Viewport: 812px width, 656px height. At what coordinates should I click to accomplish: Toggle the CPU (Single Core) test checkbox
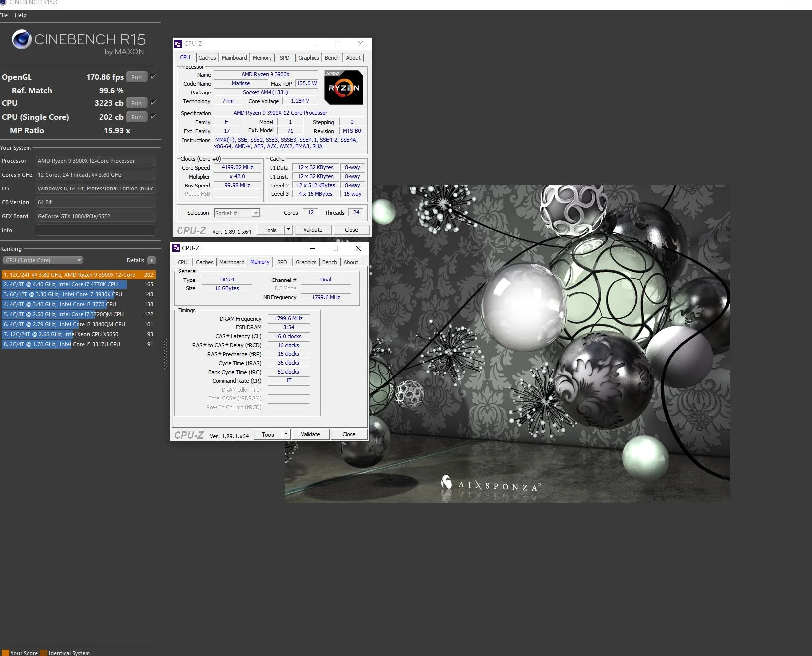tap(154, 117)
